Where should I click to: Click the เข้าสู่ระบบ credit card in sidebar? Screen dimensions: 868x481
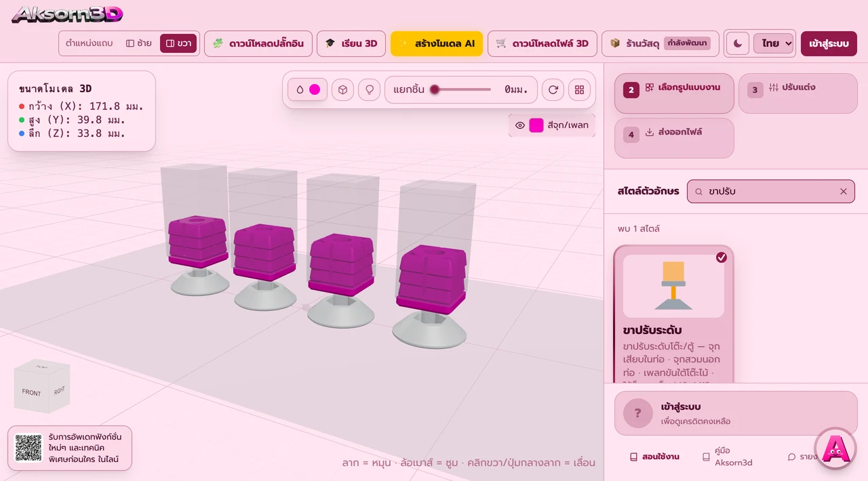click(x=736, y=413)
